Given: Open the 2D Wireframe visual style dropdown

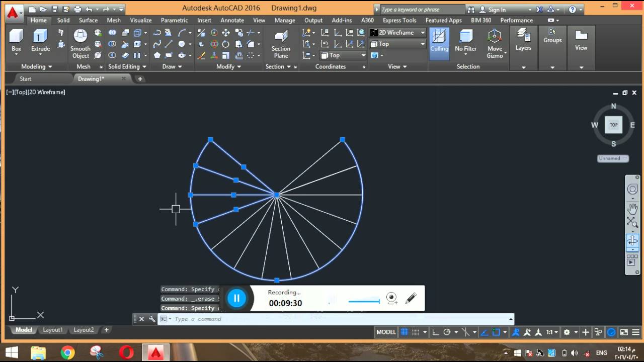Looking at the screenshot, I should [398, 32].
